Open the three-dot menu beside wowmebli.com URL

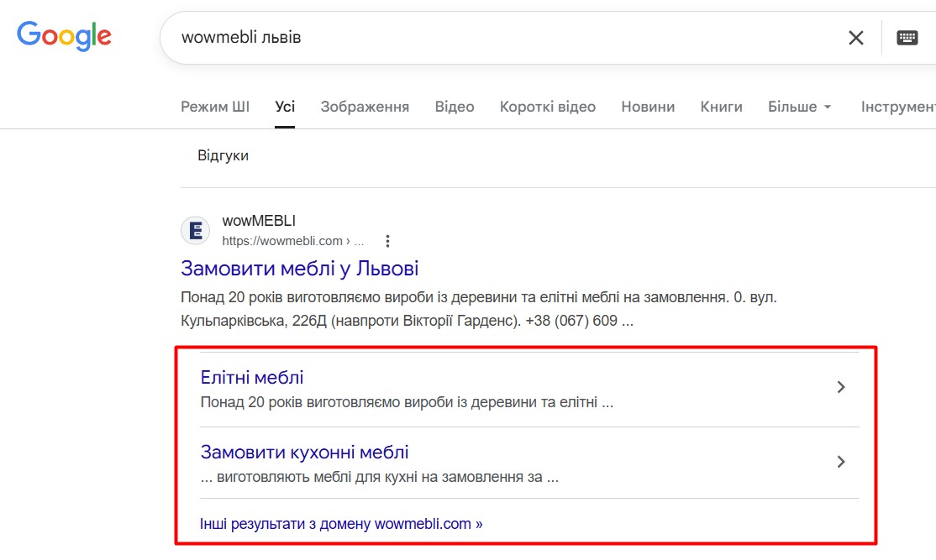point(387,241)
